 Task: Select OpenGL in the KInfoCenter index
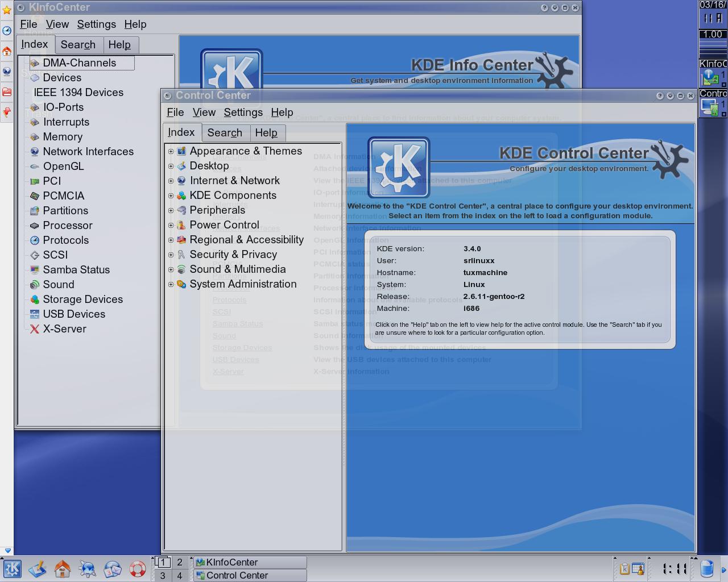(63, 167)
